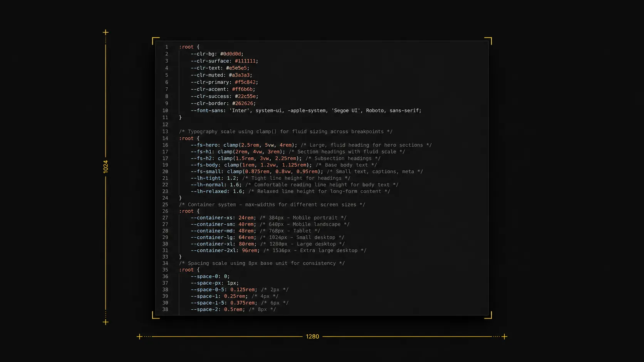The width and height of the screenshot is (644, 362).
Task: Select the 40rem value of --container-sm
Action: (x=246, y=224)
